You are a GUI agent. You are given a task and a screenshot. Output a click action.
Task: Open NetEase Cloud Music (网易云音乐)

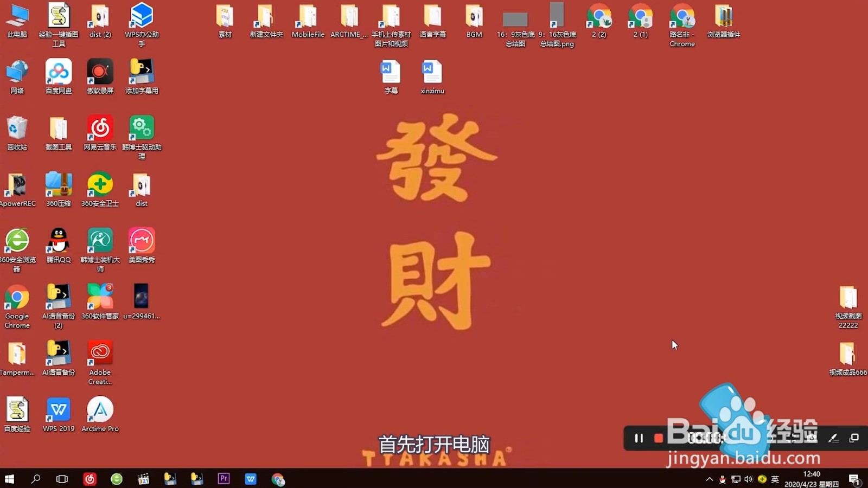click(x=100, y=130)
